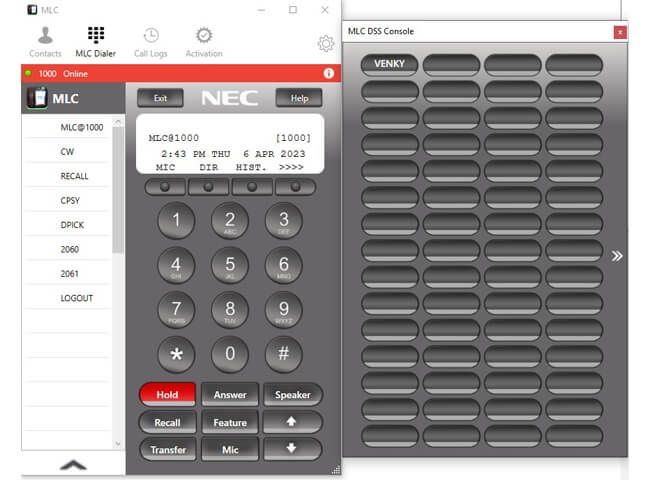Click the MLC phone icon in the sidebar header
Image resolution: width=650 pixels, height=500 pixels.
coord(37,98)
